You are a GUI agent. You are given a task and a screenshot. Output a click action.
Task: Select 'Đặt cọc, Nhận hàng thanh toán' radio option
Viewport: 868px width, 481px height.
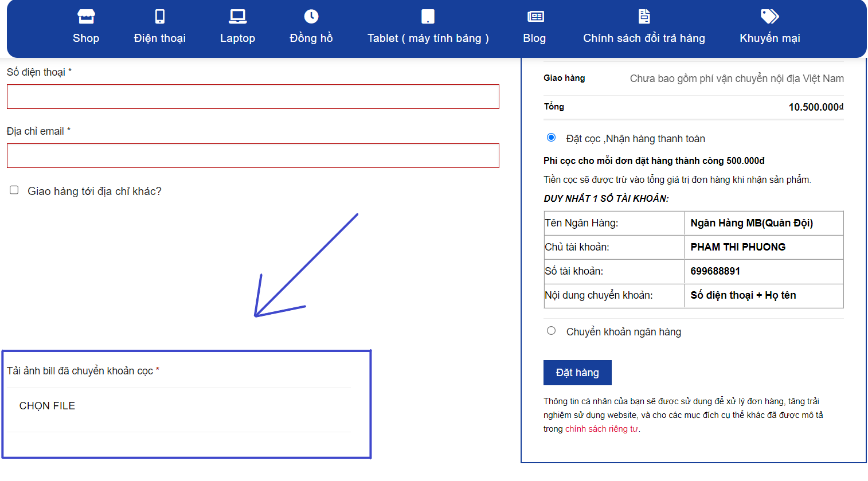pos(551,138)
